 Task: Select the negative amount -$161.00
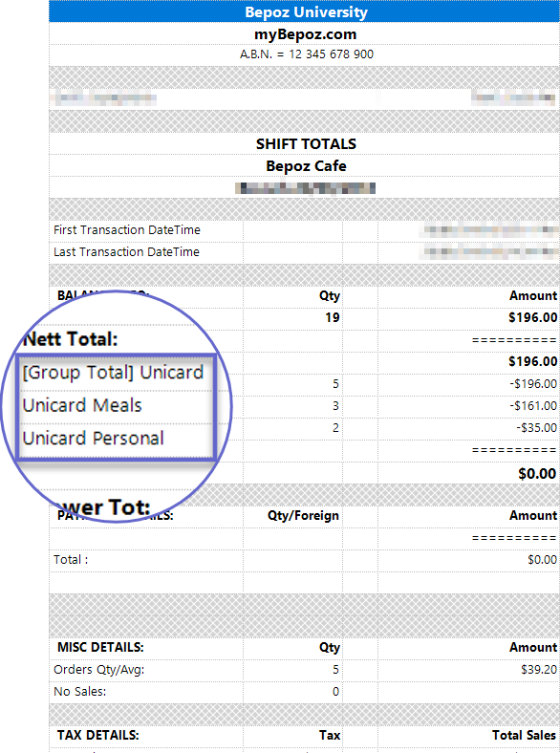[x=533, y=406]
